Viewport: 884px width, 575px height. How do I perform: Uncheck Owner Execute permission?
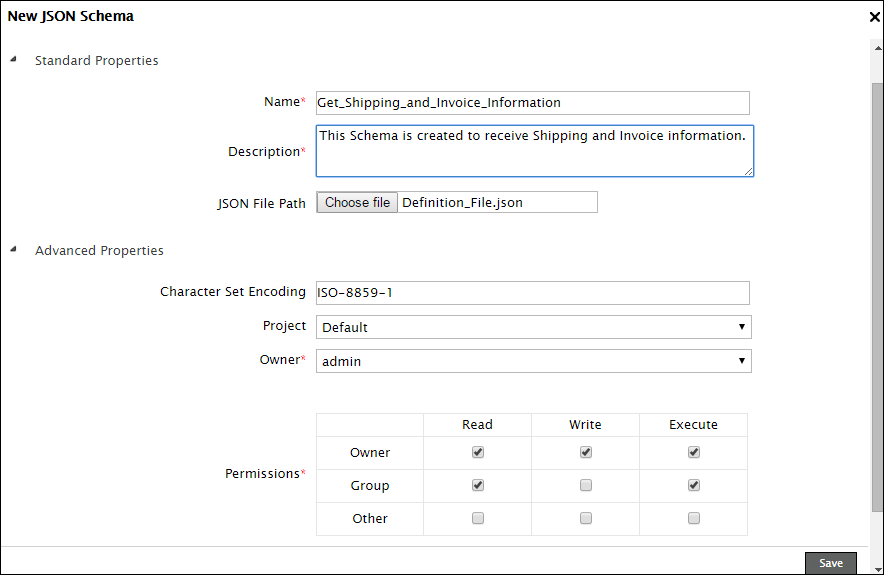click(x=693, y=452)
